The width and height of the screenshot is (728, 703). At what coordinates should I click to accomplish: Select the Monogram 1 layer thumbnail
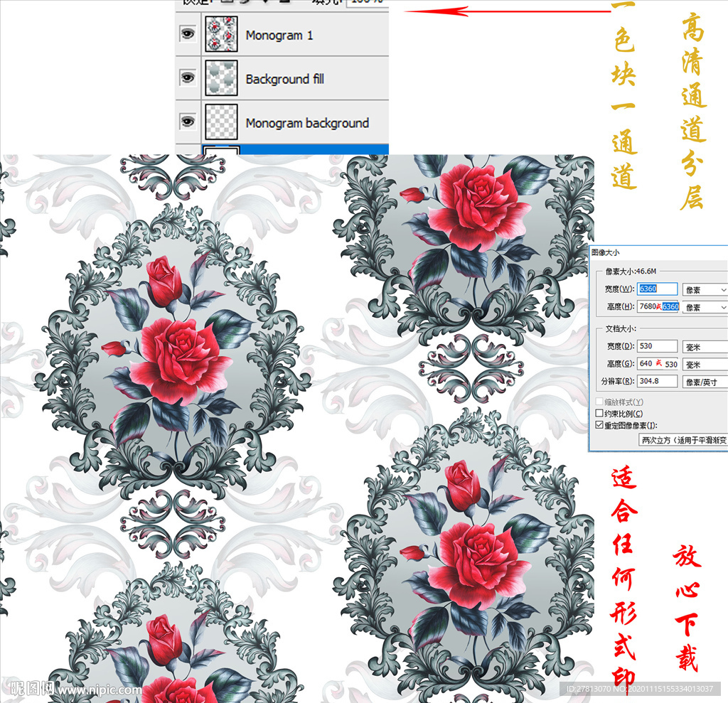click(x=222, y=34)
